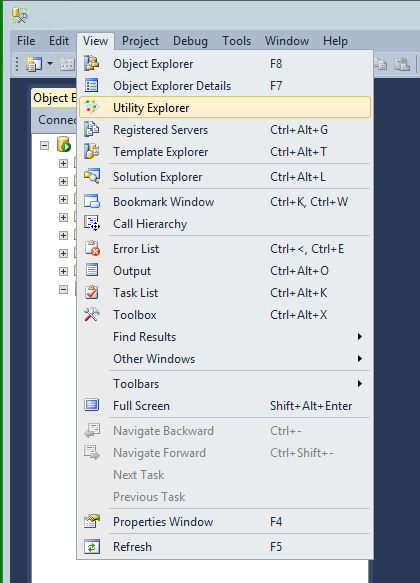420x583 pixels.
Task: Open the Debug menu
Action: click(x=190, y=41)
